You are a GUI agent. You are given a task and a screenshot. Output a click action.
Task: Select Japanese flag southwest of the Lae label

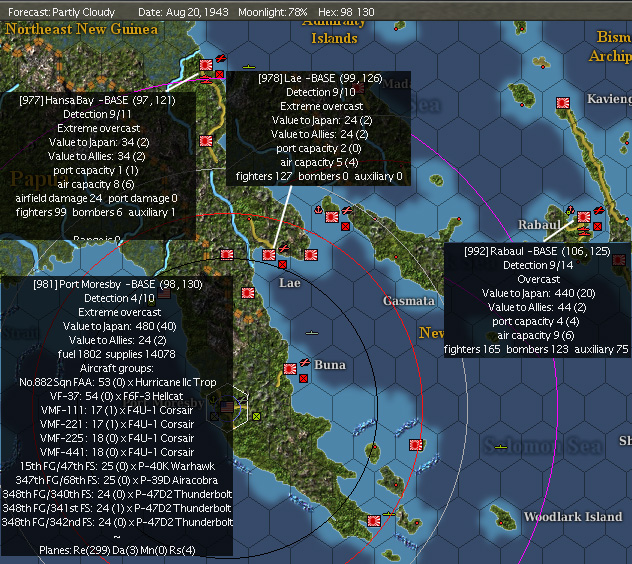tap(248, 293)
